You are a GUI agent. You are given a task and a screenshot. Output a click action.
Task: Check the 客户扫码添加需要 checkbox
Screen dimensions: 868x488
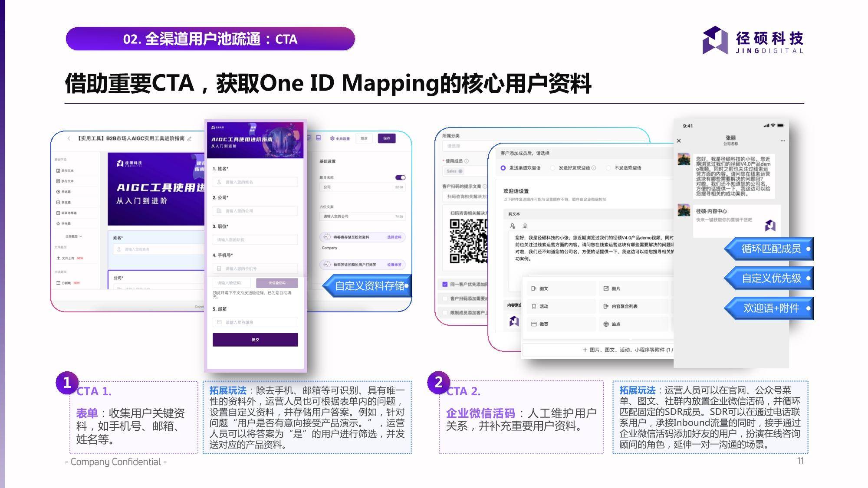pos(445,298)
